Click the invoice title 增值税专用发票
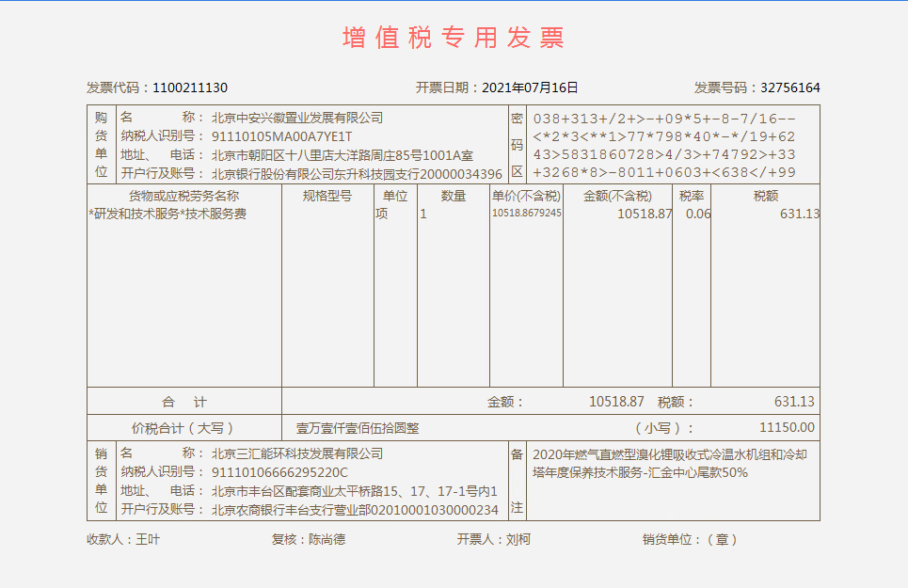The height and width of the screenshot is (588, 908). 454,38
